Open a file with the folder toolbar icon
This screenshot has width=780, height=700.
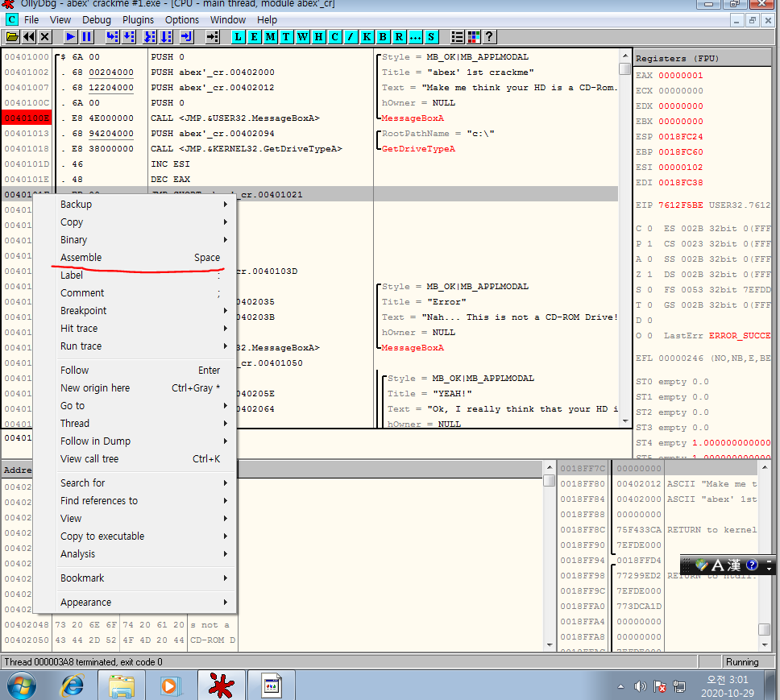12,37
